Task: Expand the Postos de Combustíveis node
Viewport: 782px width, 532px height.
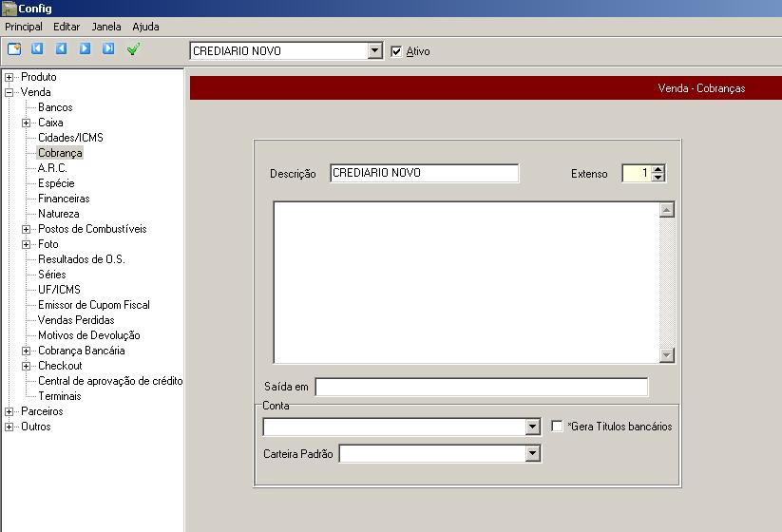Action: [x=26, y=229]
